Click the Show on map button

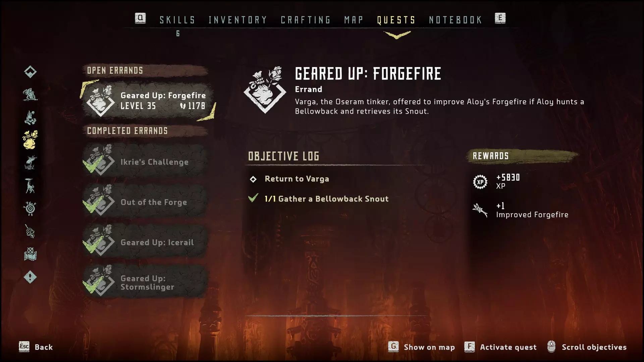[x=422, y=347]
